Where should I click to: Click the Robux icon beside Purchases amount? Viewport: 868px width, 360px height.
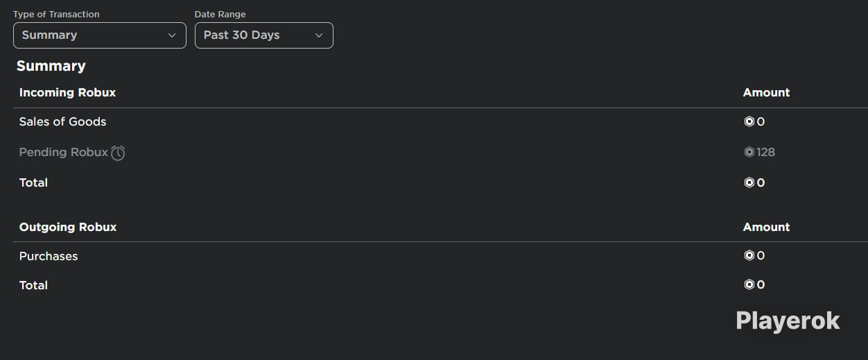point(749,255)
